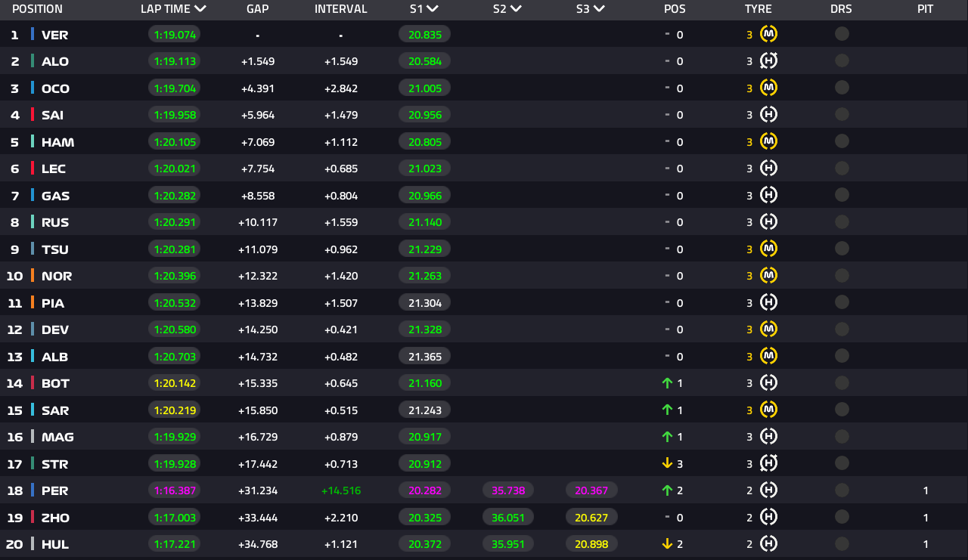Click the team color bar beside NOR
The width and height of the screenshot is (968, 560).
33,276
